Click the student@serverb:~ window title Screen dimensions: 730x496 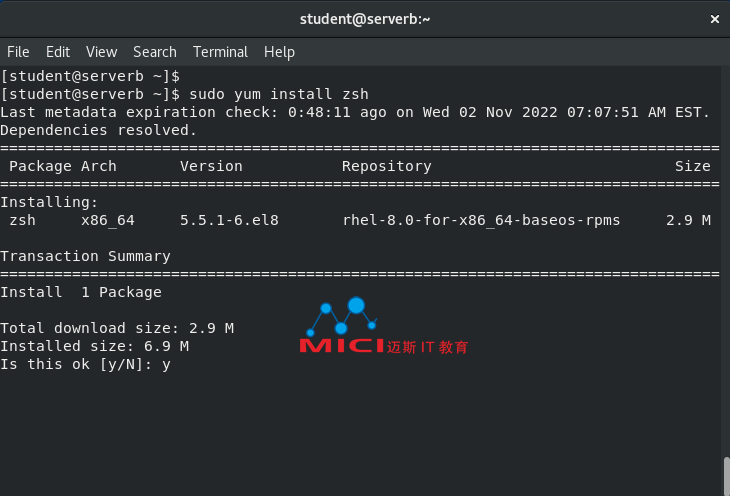pyautogui.click(x=365, y=19)
